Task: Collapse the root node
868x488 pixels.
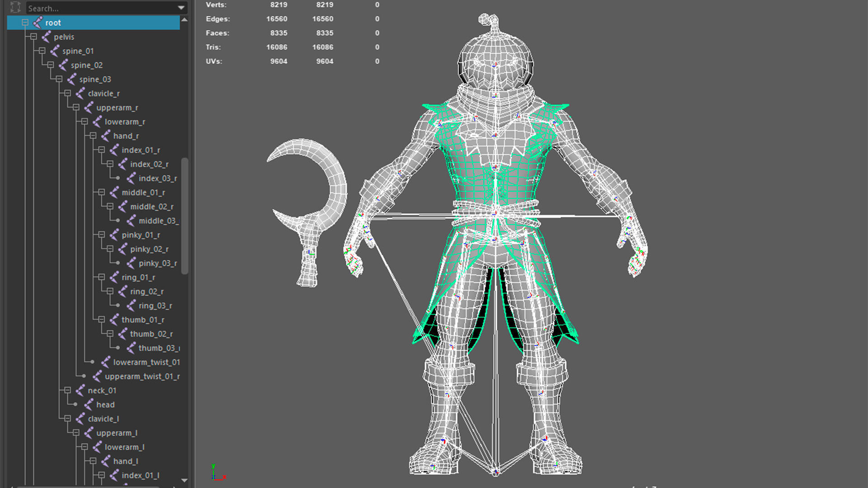Action: (x=25, y=23)
